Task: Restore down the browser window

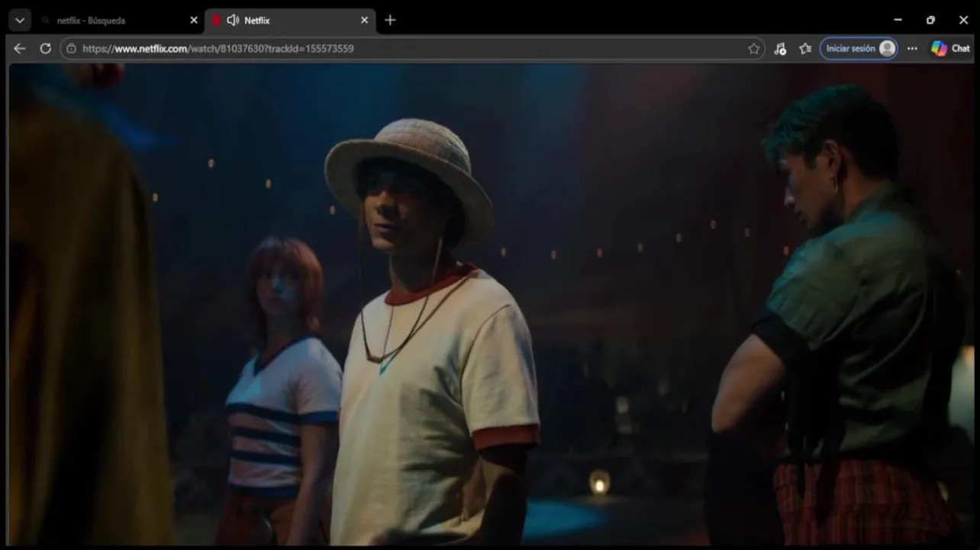Action: pyautogui.click(x=930, y=21)
